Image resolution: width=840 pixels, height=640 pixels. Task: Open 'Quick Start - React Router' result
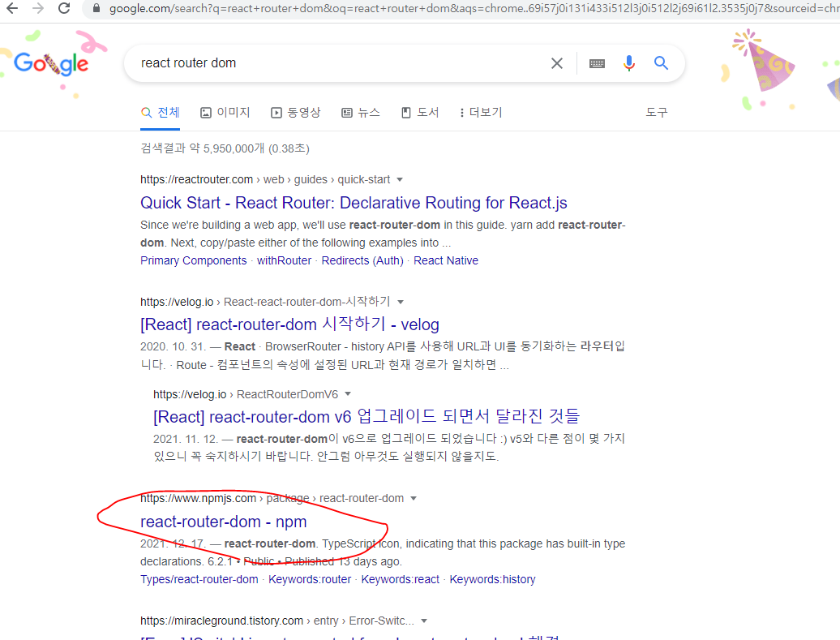354,203
